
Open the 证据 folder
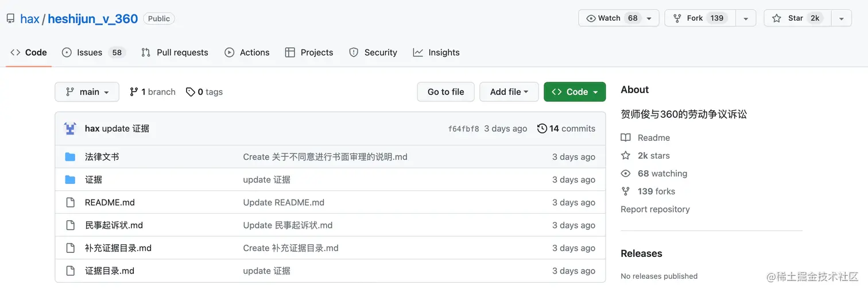tap(94, 180)
